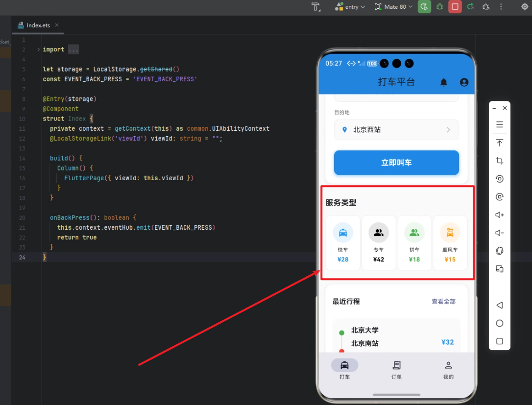The width and height of the screenshot is (532, 405).
Task: Click the 最近行程 heading
Action: click(x=346, y=302)
